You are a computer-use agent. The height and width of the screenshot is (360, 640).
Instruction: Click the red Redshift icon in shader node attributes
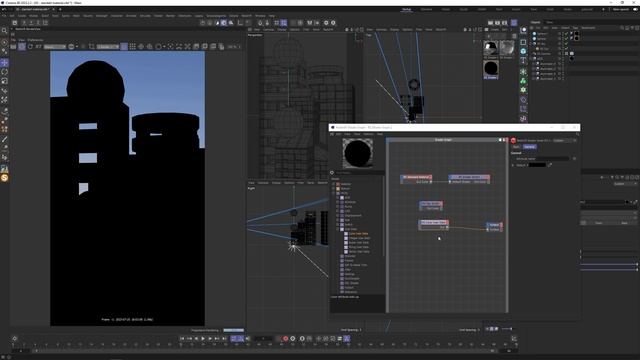(x=513, y=140)
